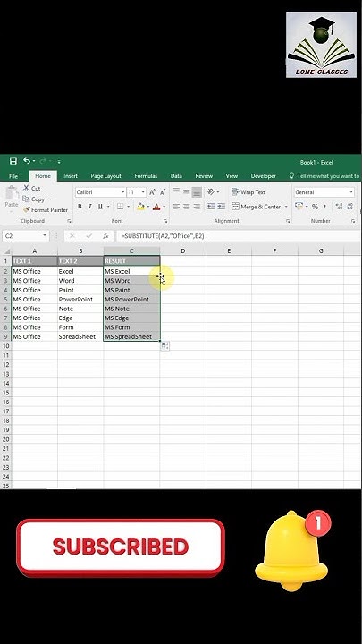Select the row 12 header
Viewport: 362px width, 644px height.
[5, 365]
